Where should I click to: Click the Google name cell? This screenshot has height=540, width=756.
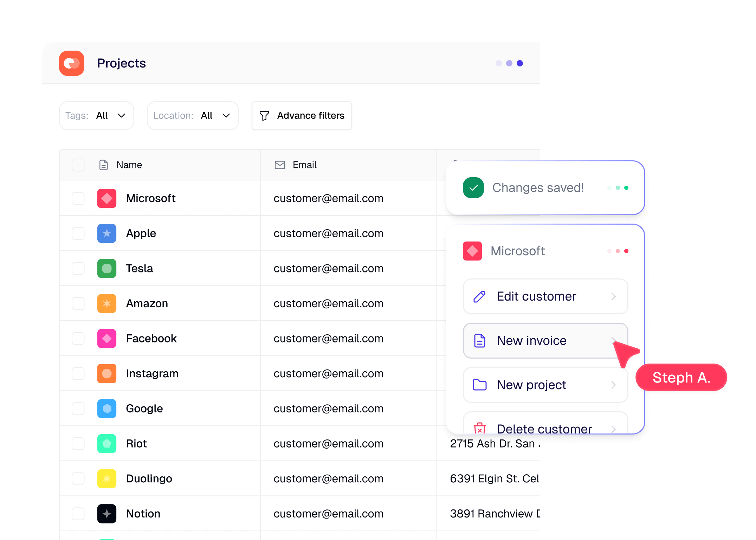coord(144,409)
